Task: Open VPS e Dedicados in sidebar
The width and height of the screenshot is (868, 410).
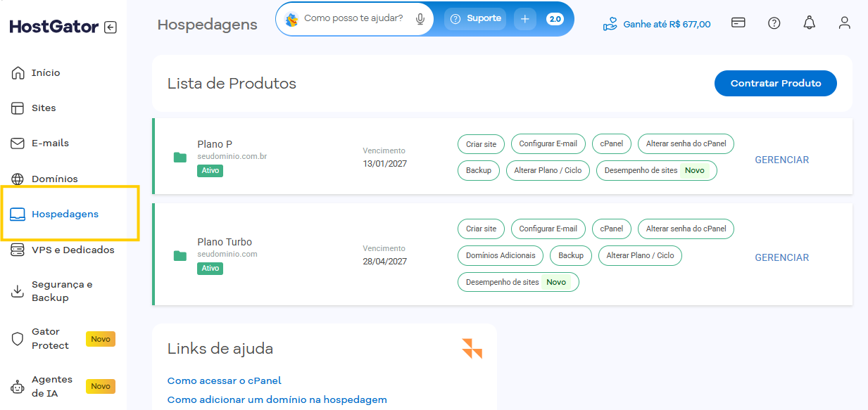Action: 73,250
